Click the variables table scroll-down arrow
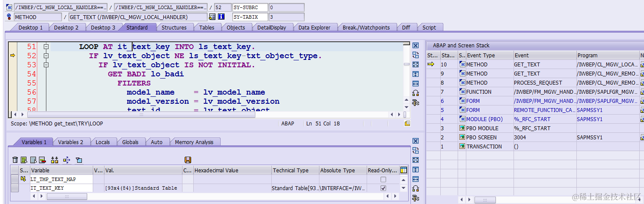644x204 pixels. tap(404, 188)
